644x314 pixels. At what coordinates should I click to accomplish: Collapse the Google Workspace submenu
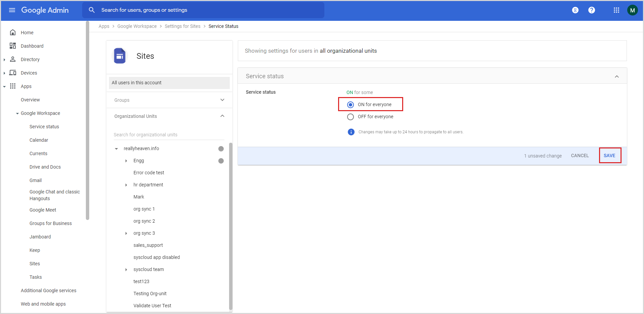[x=17, y=114]
